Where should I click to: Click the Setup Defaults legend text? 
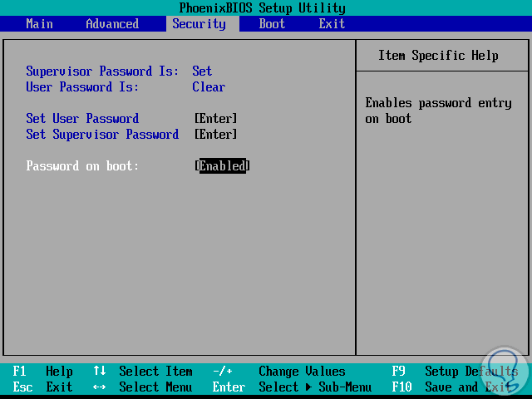(x=471, y=372)
